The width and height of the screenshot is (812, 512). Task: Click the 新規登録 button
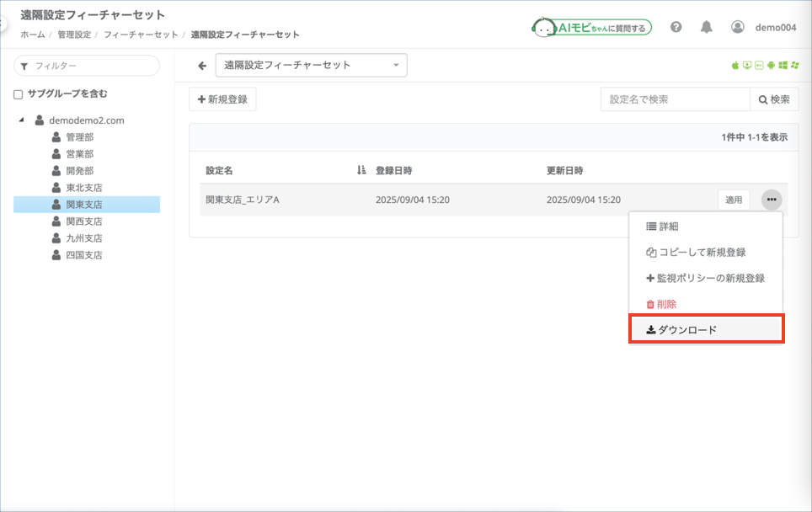click(x=222, y=99)
